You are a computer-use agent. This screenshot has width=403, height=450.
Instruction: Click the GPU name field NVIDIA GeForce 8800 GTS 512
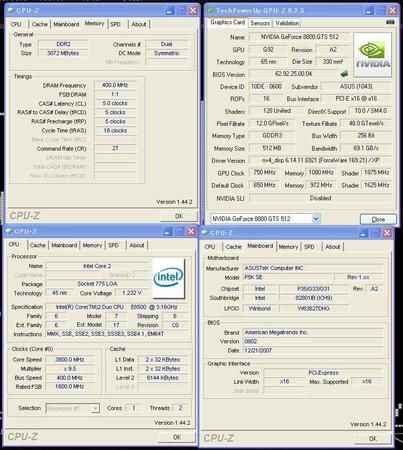tap(299, 37)
